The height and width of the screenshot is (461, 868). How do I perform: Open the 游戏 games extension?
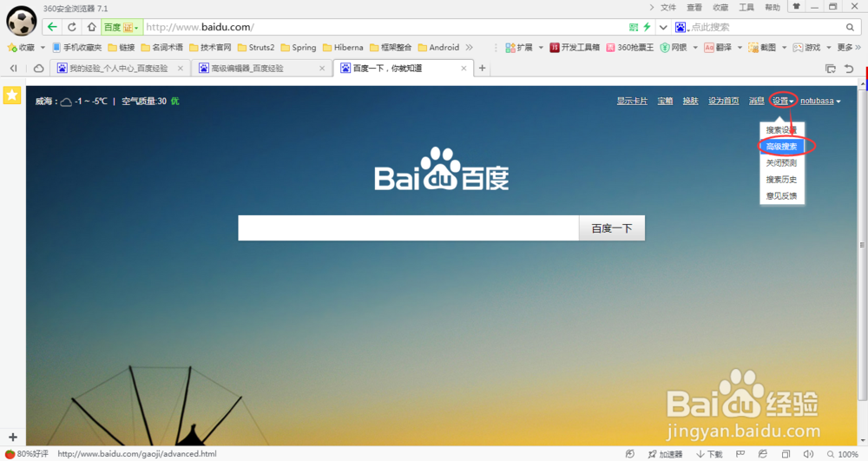(x=806, y=48)
